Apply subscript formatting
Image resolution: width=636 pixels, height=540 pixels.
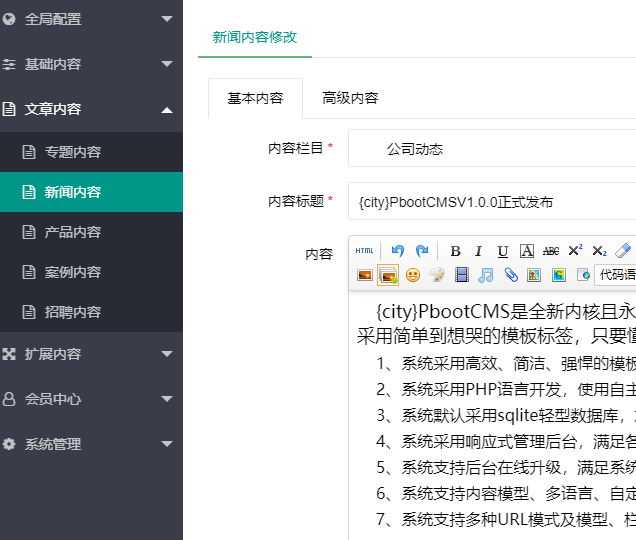(x=599, y=251)
